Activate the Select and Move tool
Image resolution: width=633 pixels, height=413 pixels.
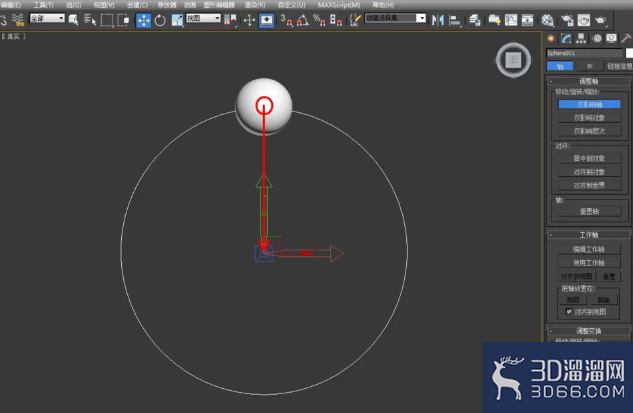(x=143, y=20)
